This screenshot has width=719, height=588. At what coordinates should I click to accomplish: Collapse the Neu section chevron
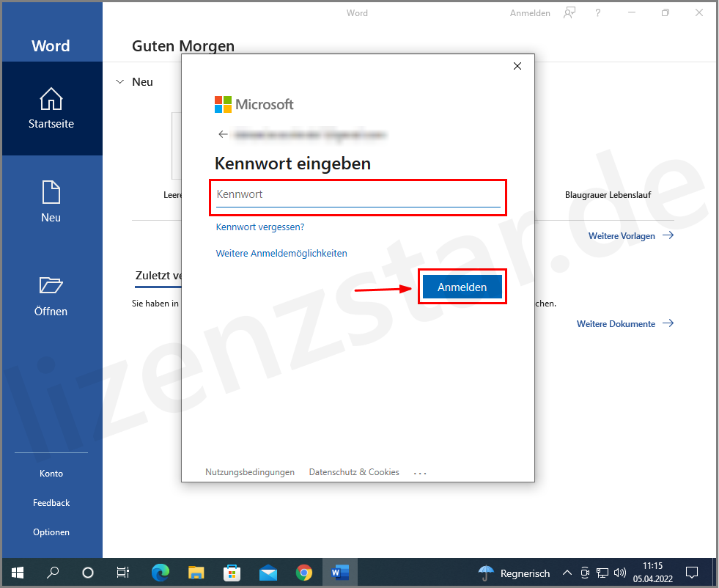coord(120,81)
